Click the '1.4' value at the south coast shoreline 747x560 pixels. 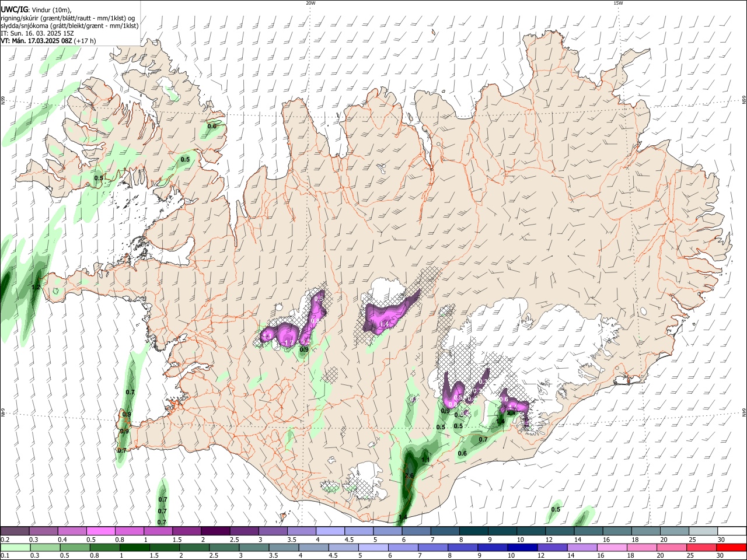[403, 518]
